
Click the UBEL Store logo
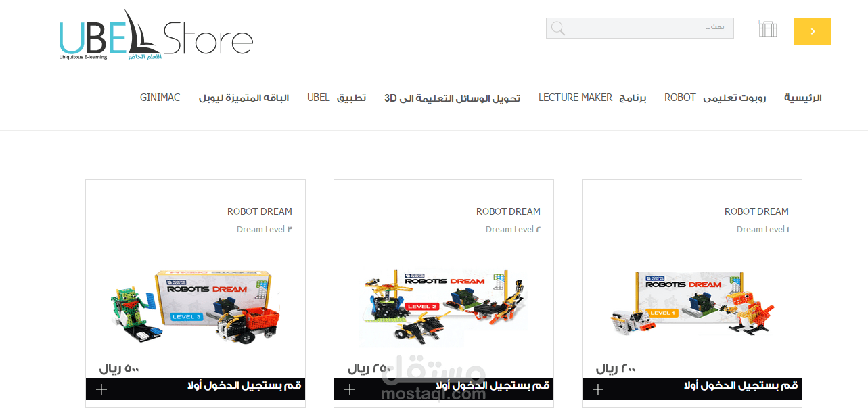point(156,35)
